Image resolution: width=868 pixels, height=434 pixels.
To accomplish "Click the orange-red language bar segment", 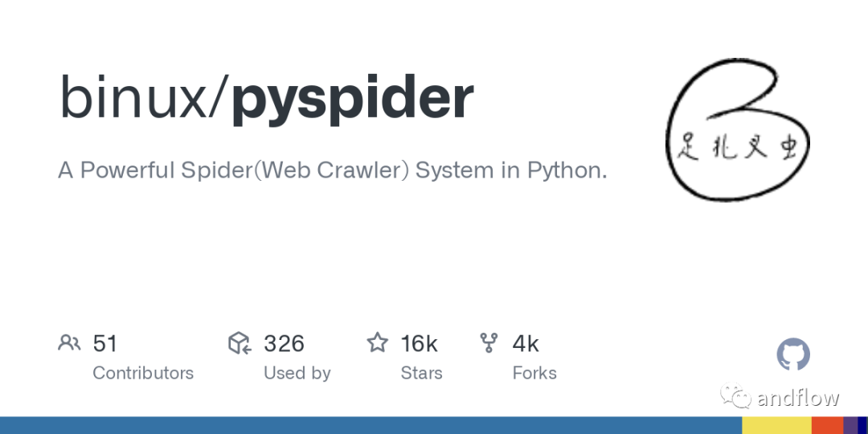I will [828, 425].
